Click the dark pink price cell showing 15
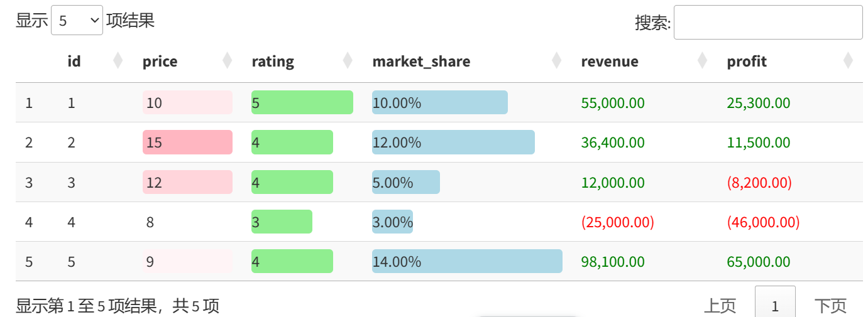This screenshot has height=317, width=868. point(187,142)
